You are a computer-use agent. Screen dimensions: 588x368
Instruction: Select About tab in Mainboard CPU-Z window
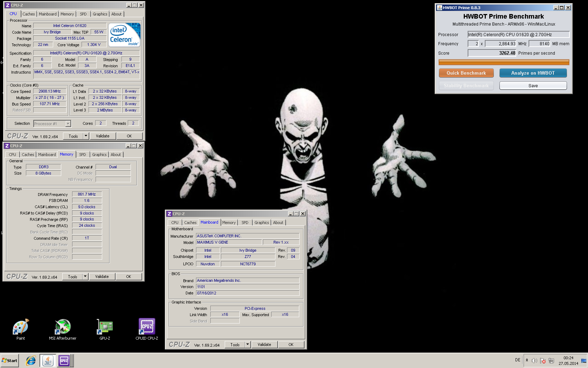coord(278,223)
